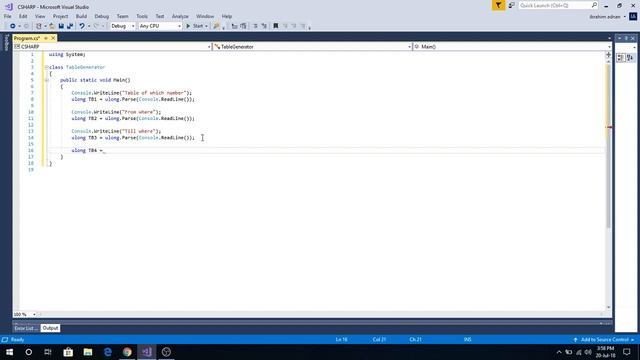640x360 pixels.
Task: Click the Categorized view icon in side panel
Action: [620, 58]
